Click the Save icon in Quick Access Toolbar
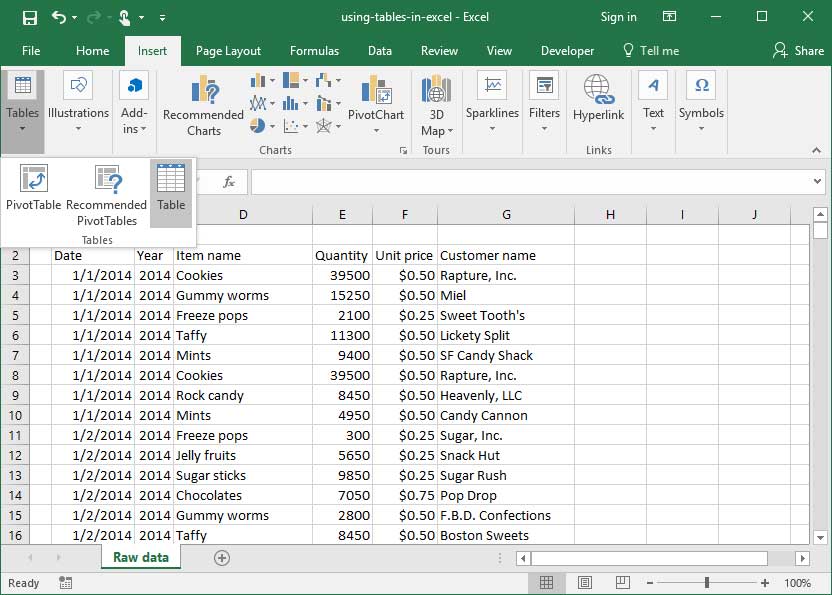Screen dimensions: 832x595 [x=30, y=18]
